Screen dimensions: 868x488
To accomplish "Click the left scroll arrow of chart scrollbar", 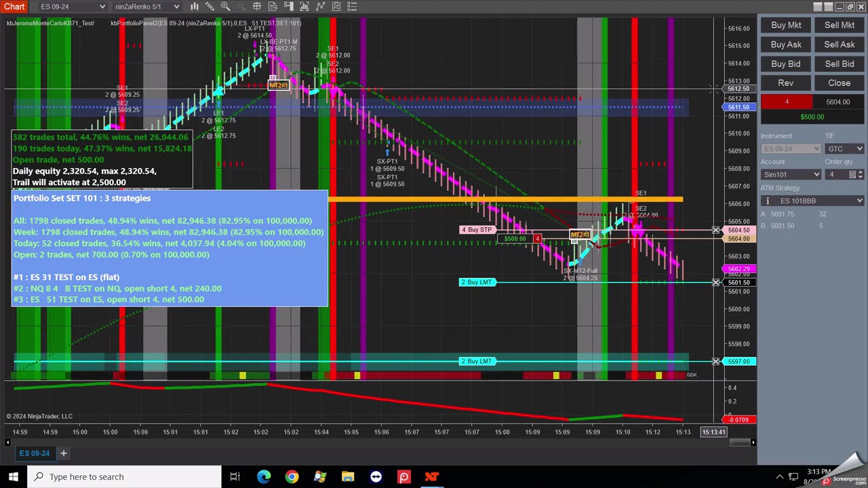I will [8, 442].
